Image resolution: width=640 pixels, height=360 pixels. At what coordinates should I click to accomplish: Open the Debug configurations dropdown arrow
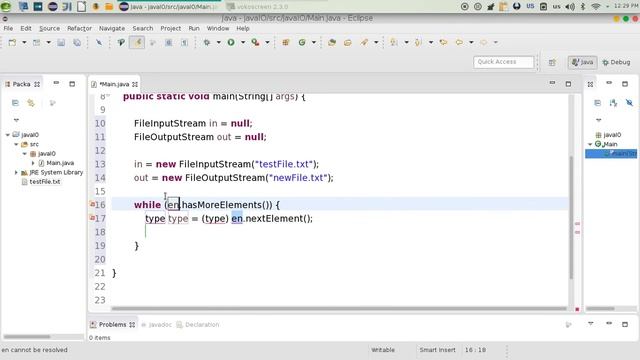[218, 42]
